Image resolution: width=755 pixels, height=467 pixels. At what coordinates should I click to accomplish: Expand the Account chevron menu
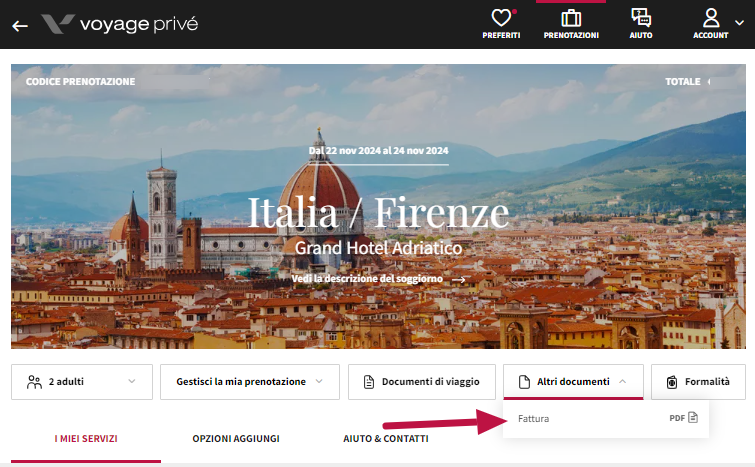pyautogui.click(x=739, y=22)
